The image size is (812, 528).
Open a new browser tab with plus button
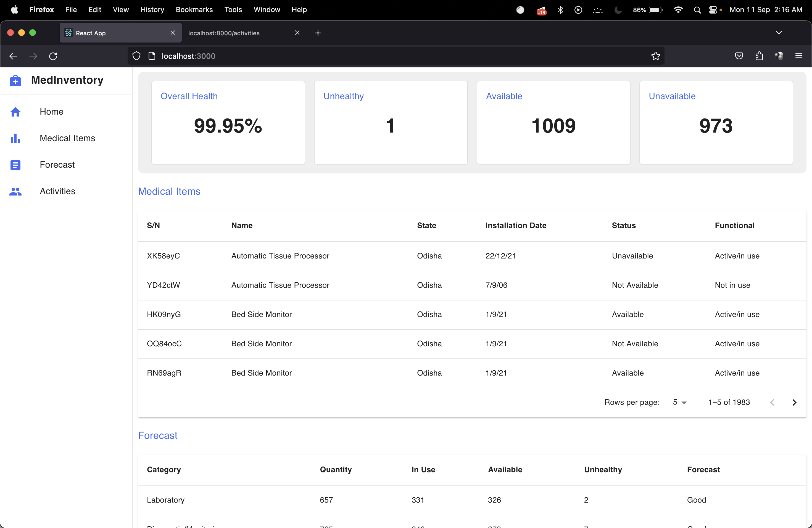pos(318,33)
